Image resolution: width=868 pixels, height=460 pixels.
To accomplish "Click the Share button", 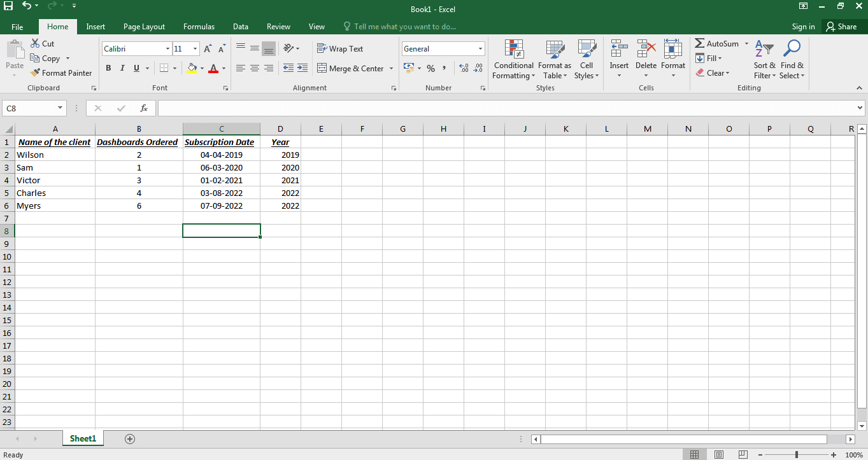I will 842,27.
